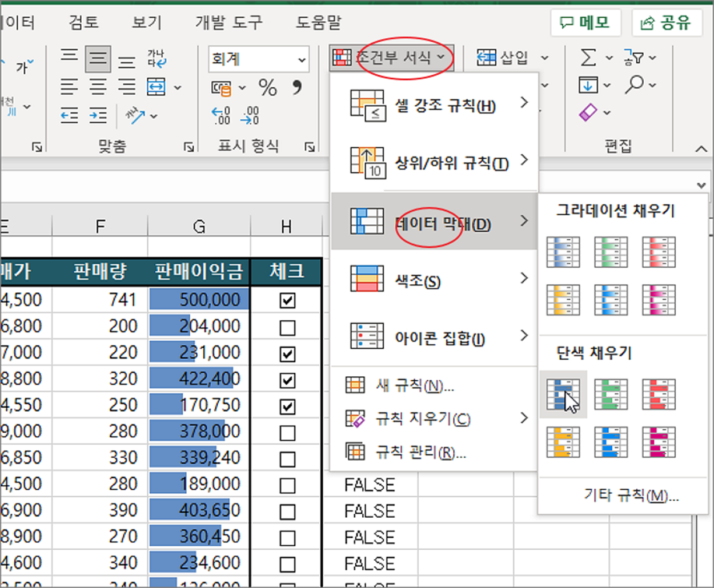Screen dimensions: 714x588
Task: Open 조건부 서식 dropdown
Action: [391, 57]
